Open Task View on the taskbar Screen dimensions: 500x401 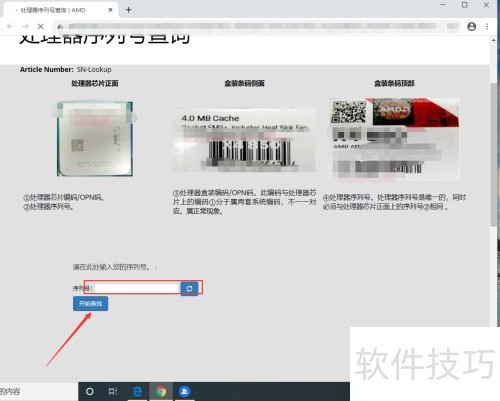click(x=113, y=391)
